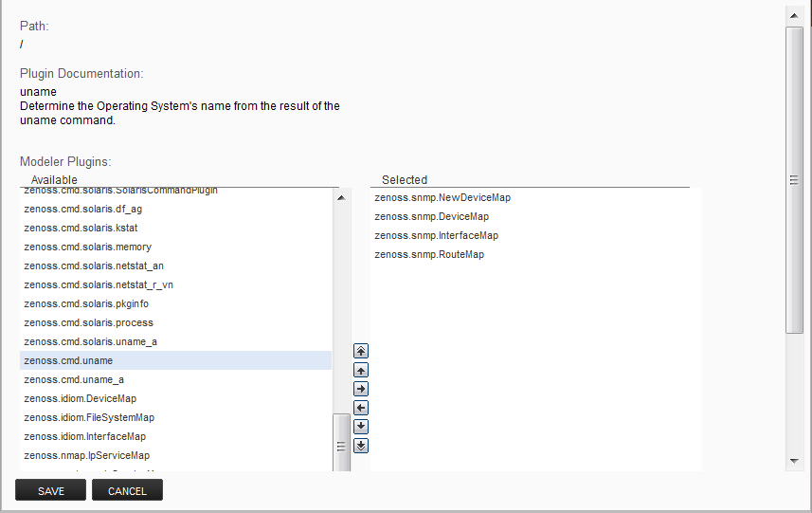
Task: Click the Available list scrollbar thumb
Action: tap(341, 444)
